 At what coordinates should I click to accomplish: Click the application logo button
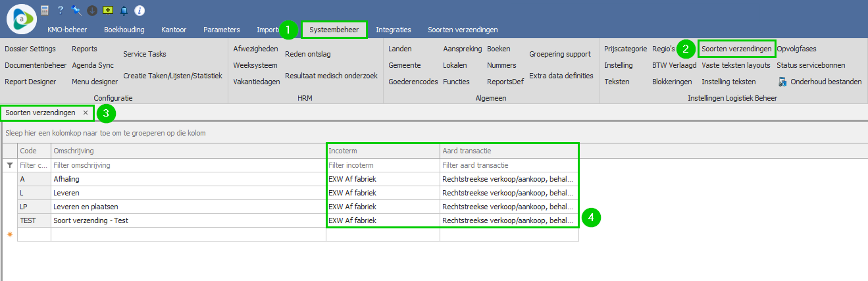pos(21,18)
